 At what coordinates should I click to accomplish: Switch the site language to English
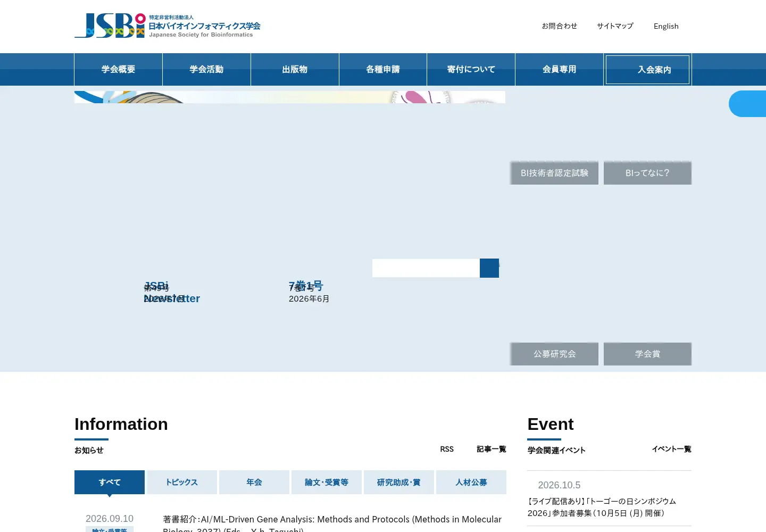666,26
